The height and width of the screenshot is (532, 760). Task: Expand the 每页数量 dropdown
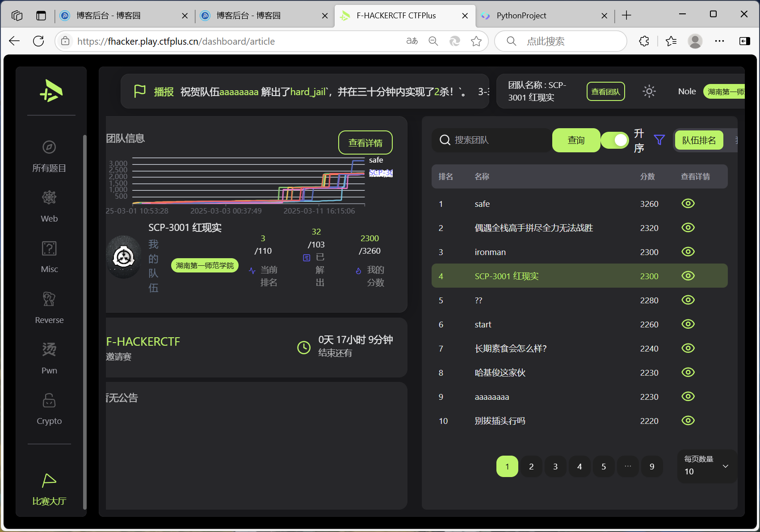pos(707,466)
